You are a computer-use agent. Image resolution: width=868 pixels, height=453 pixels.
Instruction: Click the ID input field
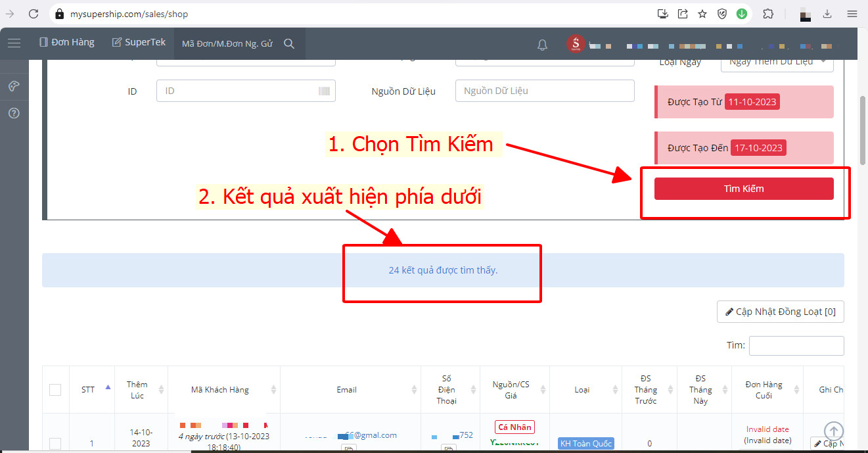(x=246, y=91)
